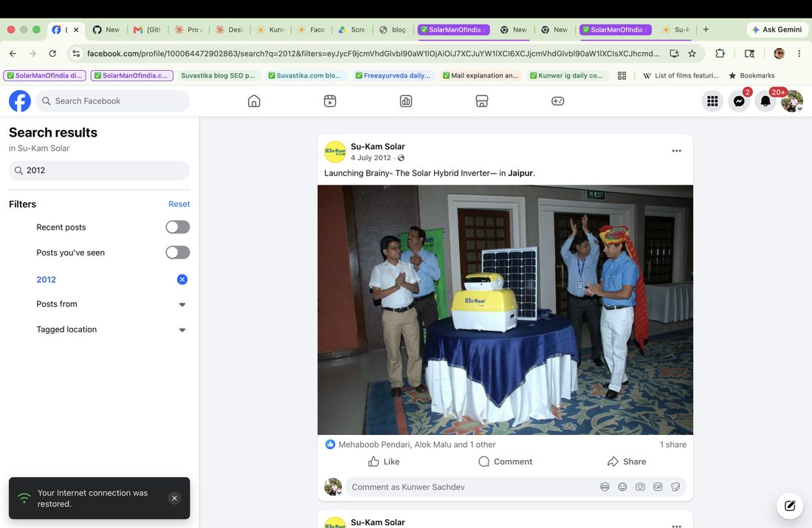812x528 pixels.
Task: Reload the page in Chrome
Action: 52,53
